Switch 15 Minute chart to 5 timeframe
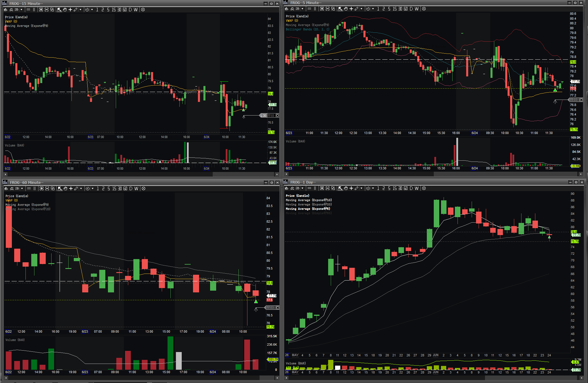Screen dimensions: 588x383 tap(108, 10)
